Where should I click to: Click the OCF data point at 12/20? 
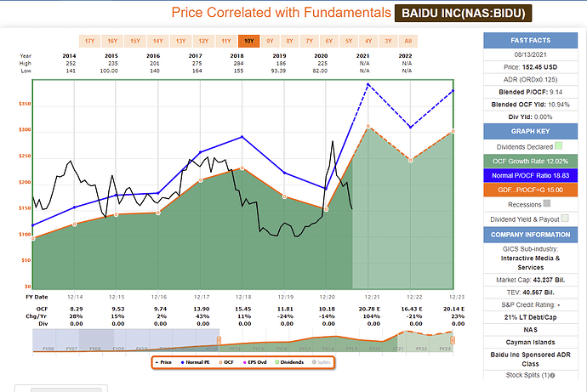tap(326, 209)
